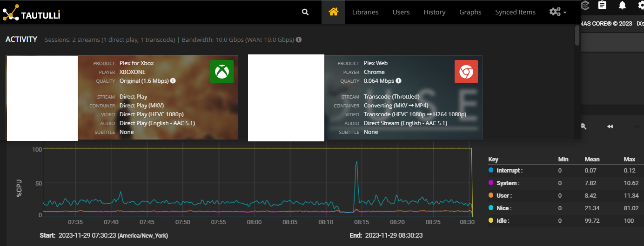Click the Nice Max value 81.02
The height and width of the screenshot is (246, 644).
coord(631,208)
